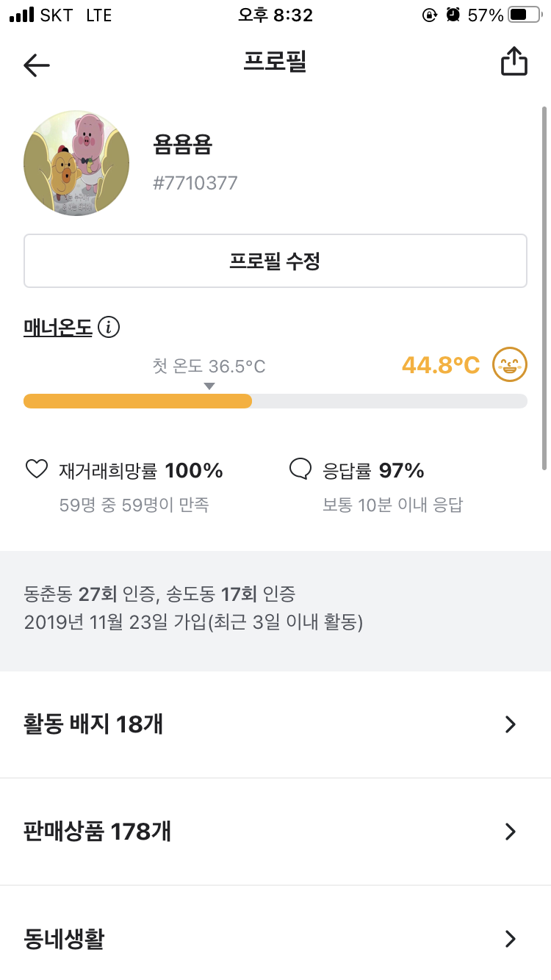Expand 판매상품 178개 chevron

[511, 832]
